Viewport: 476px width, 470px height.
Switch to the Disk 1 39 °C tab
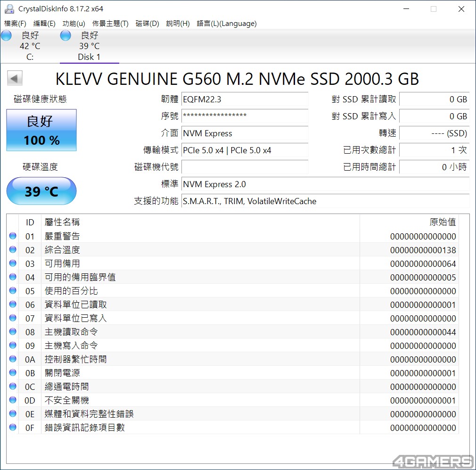(x=89, y=46)
